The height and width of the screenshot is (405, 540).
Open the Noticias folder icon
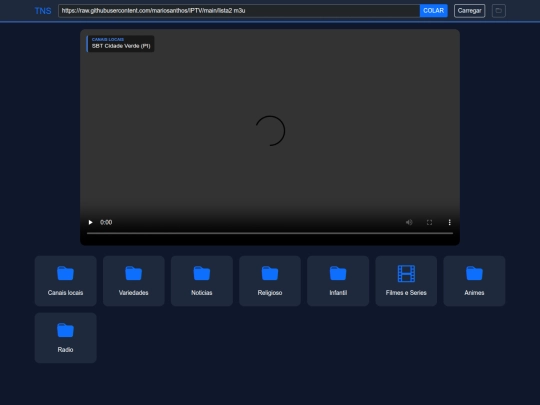pos(202,273)
